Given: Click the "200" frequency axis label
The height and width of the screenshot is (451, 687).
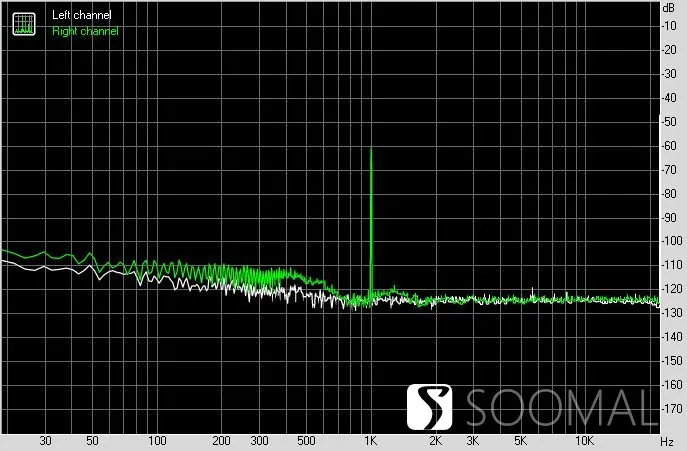Looking at the screenshot, I should pyautogui.click(x=221, y=441).
